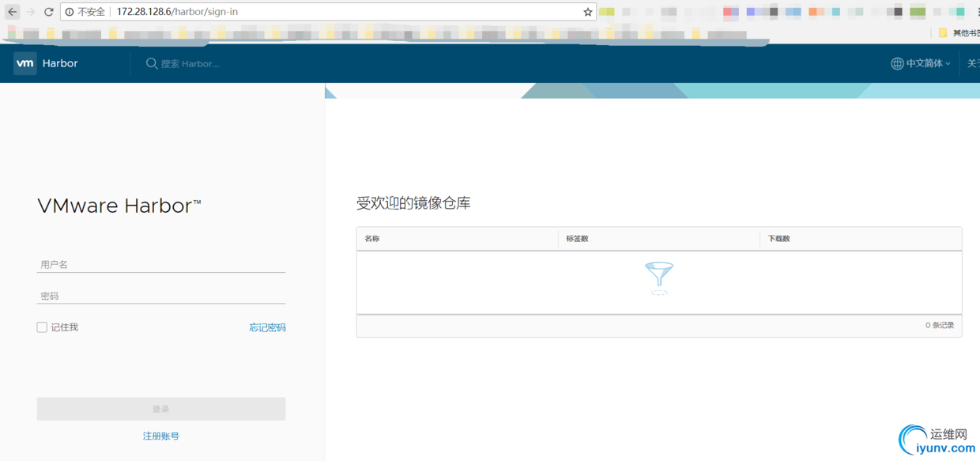Viewport: 980px width, 461px height.
Task: Bookmark this page with the star icon
Action: [x=588, y=12]
